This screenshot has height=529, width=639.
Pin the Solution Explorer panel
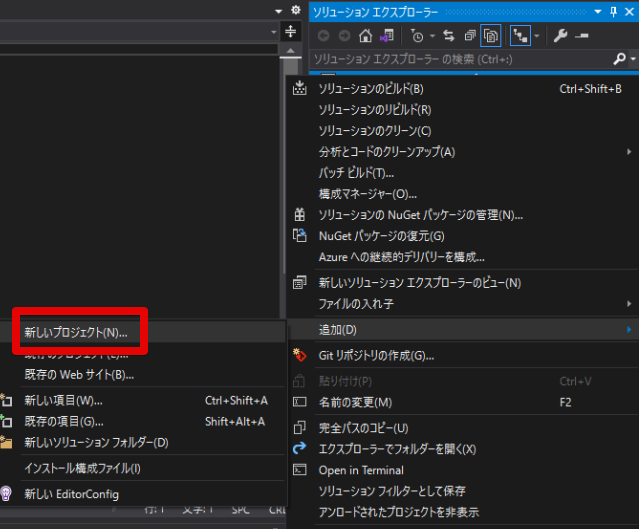613,12
